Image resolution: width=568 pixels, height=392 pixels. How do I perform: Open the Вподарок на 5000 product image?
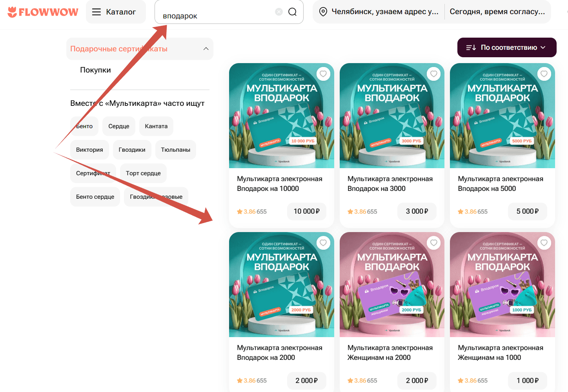(x=502, y=116)
